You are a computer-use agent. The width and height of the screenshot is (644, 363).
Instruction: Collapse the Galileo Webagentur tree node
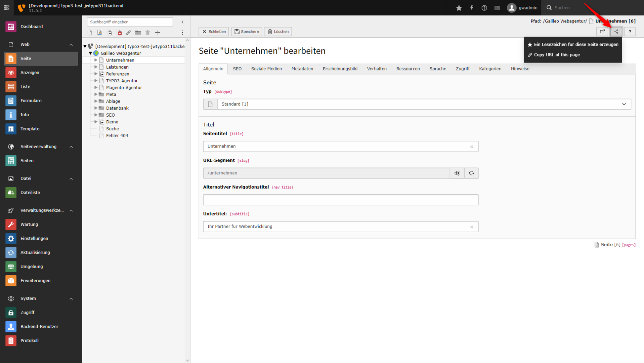coord(90,53)
